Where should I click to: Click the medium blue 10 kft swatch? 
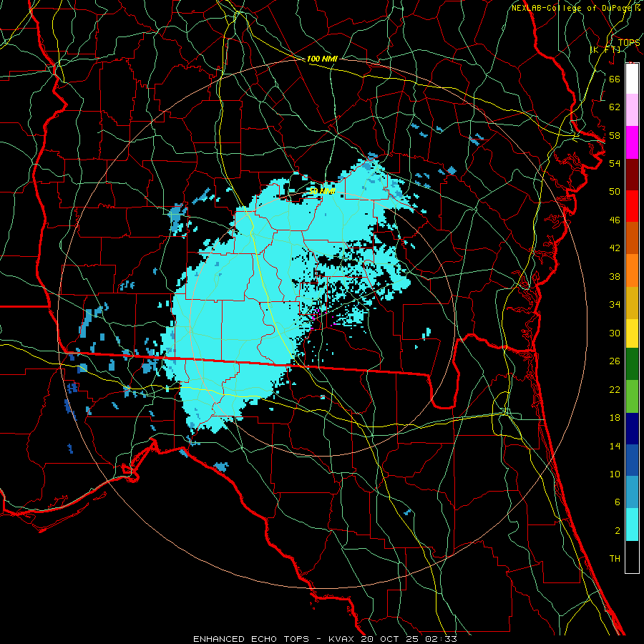[x=632, y=460]
